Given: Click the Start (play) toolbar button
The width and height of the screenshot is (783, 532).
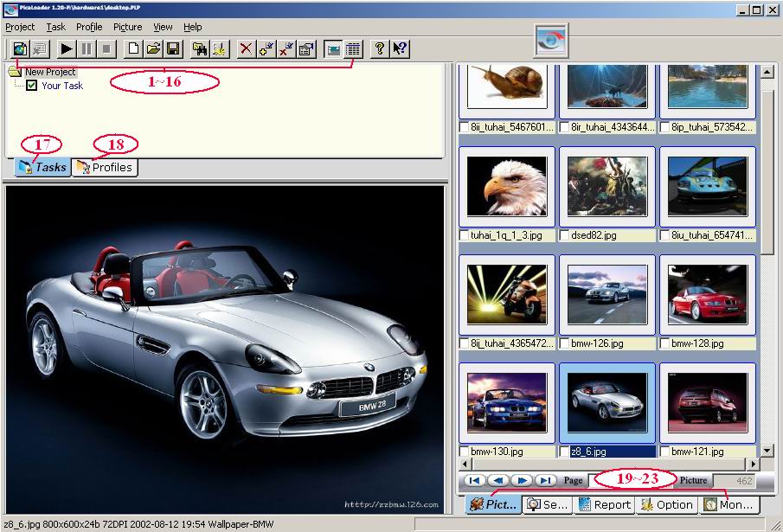Looking at the screenshot, I should pos(67,49).
